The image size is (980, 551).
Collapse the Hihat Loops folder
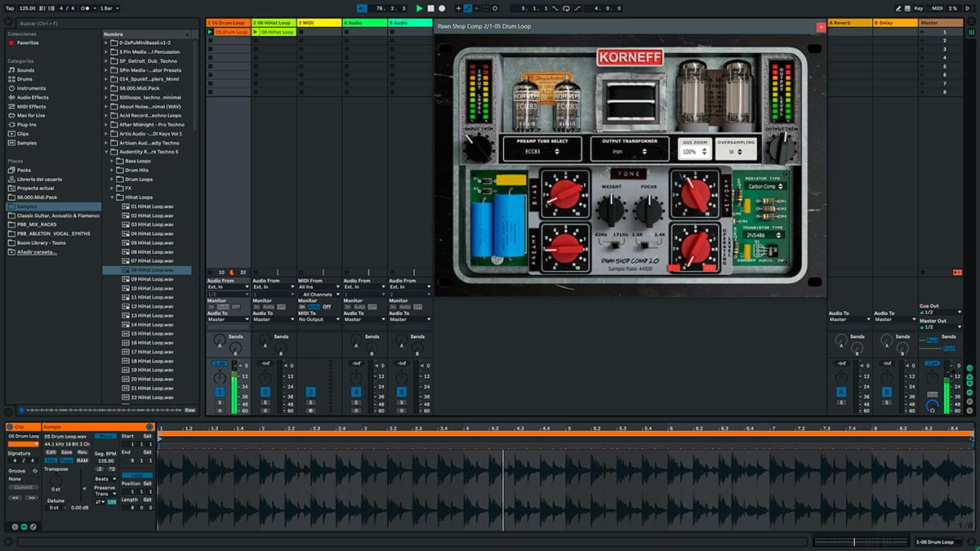113,197
